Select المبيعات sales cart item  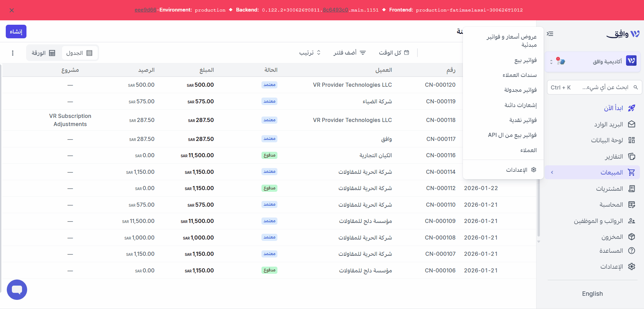(x=592, y=172)
